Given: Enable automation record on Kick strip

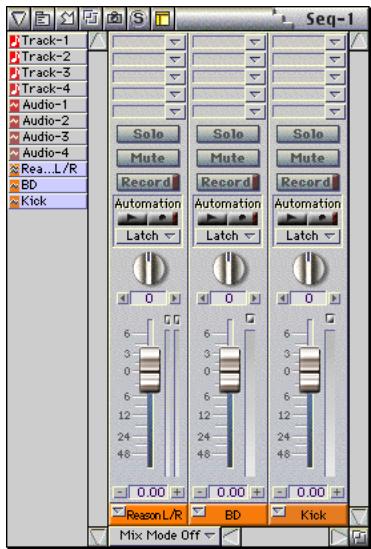Looking at the screenshot, I should (323, 219).
